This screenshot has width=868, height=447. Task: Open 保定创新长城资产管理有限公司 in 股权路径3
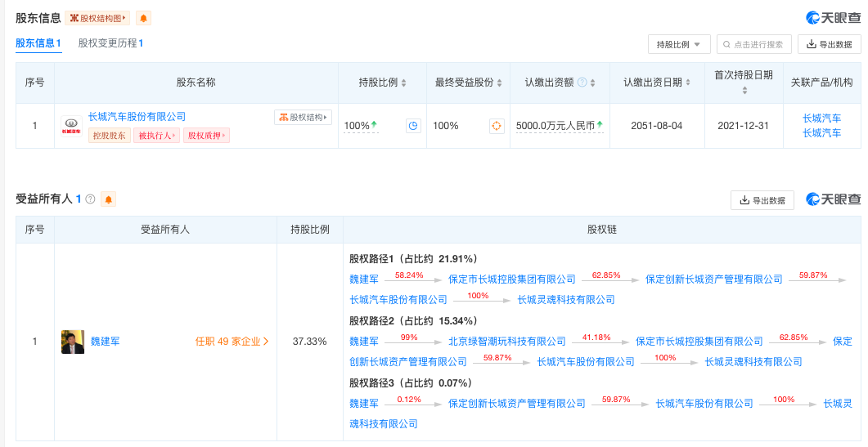(517, 404)
